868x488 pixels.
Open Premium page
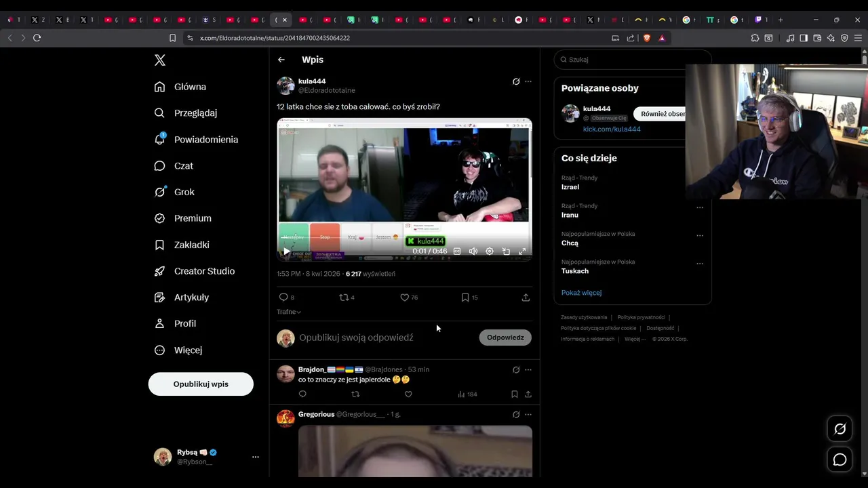tap(183, 218)
